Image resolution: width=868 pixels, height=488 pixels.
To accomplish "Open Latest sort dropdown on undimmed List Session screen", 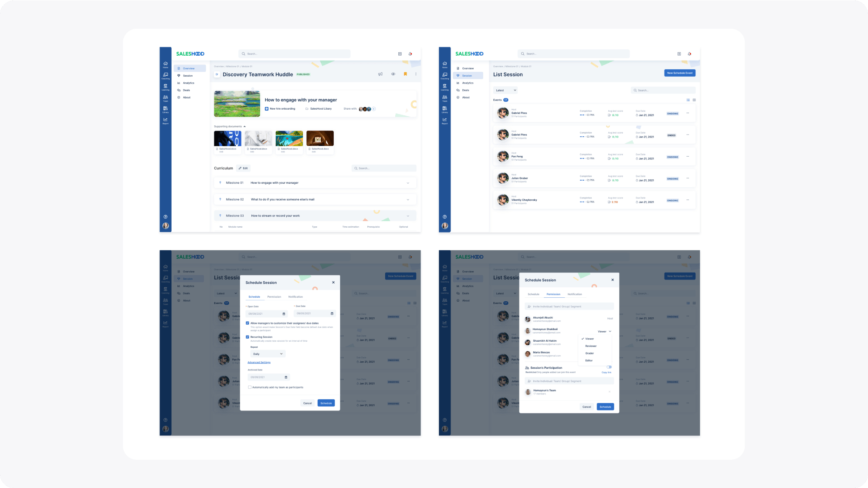I will tap(506, 90).
